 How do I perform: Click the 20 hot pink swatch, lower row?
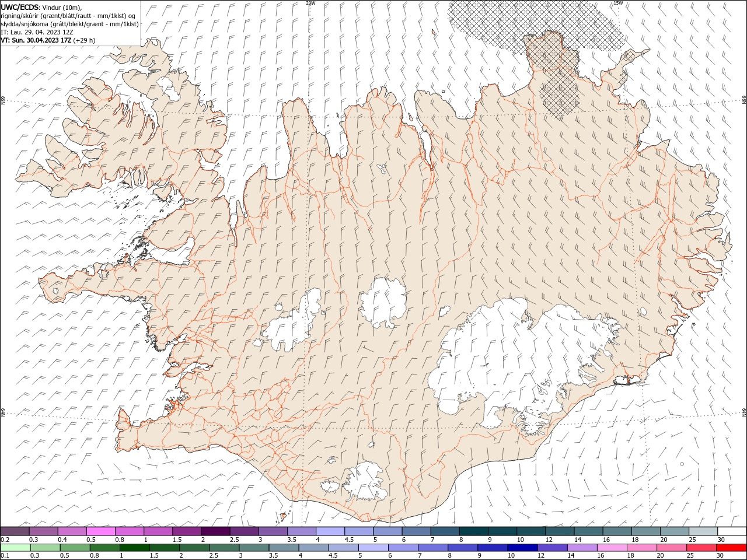click(x=671, y=548)
